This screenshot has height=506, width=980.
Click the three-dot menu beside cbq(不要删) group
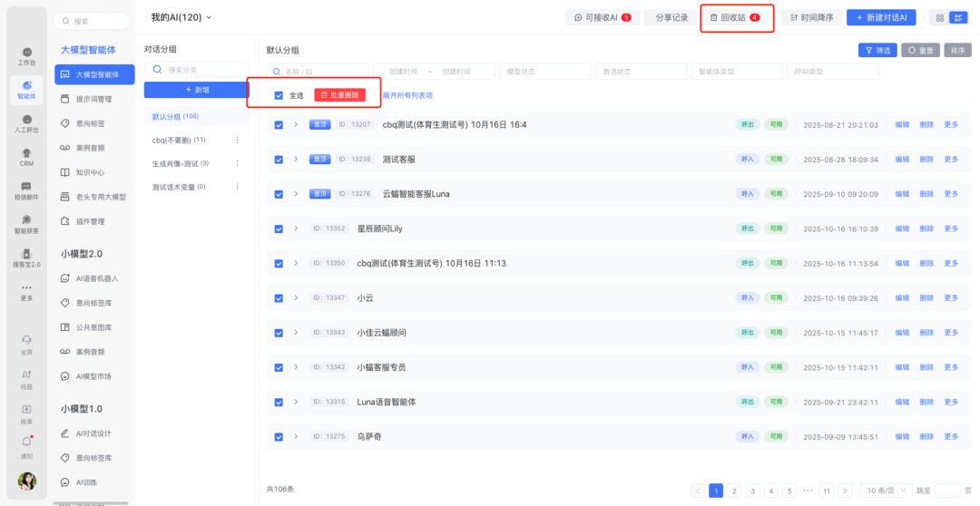[x=238, y=140]
